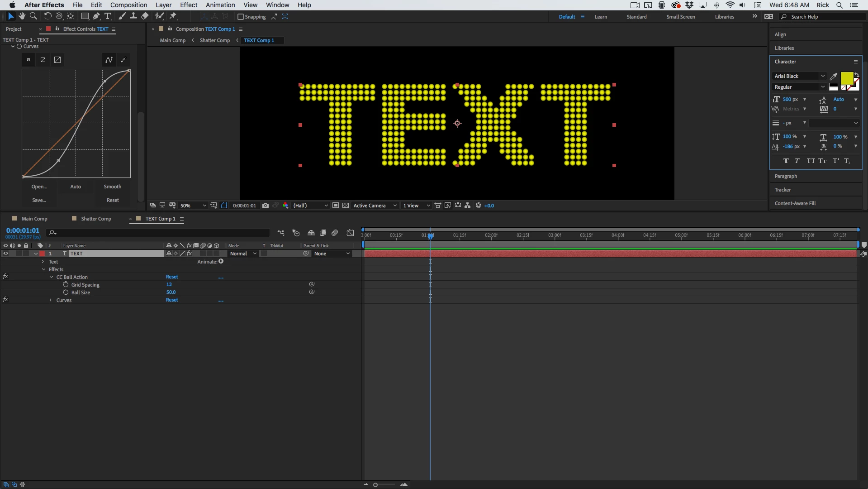Toggle the CC Ball Action fx switch

(x=6, y=277)
